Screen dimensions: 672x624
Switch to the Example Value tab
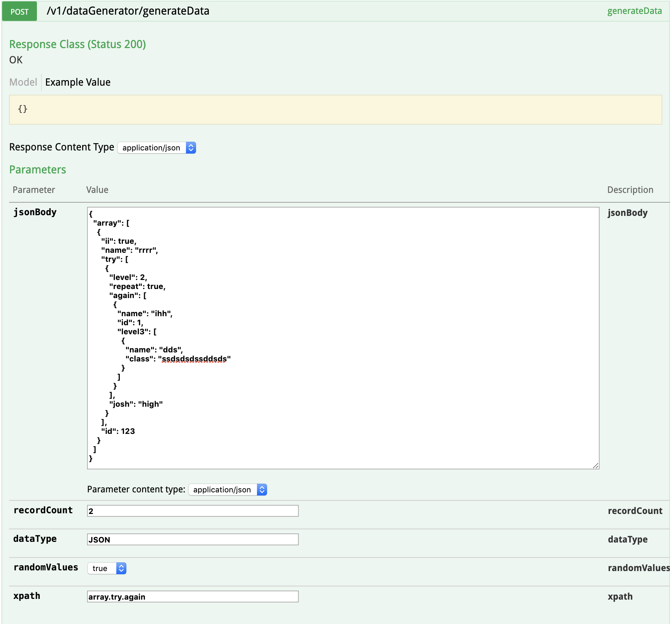click(x=78, y=82)
